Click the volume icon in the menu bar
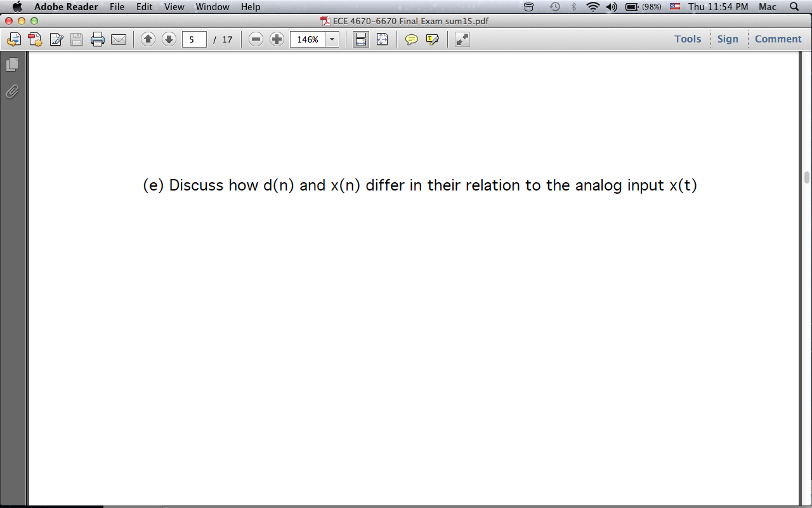812x508 pixels. pos(612,7)
